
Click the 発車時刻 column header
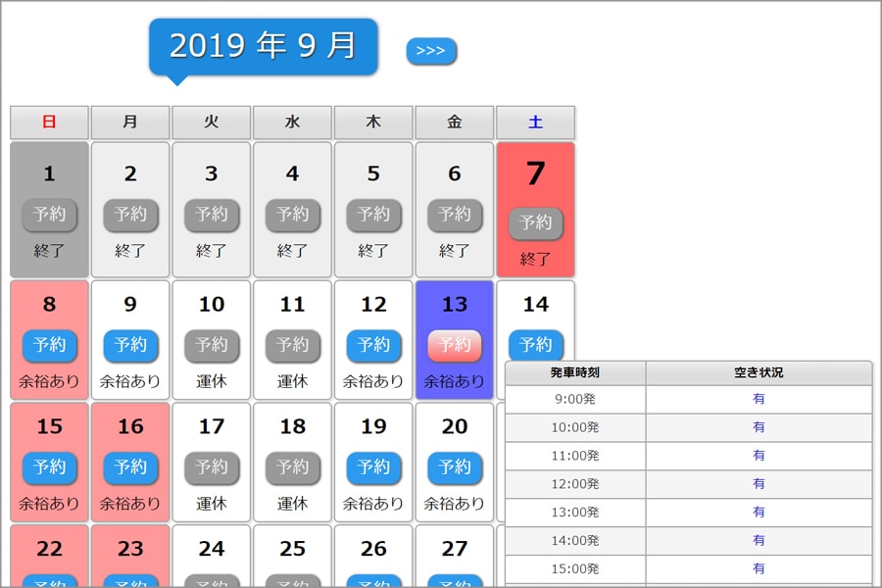575,372
